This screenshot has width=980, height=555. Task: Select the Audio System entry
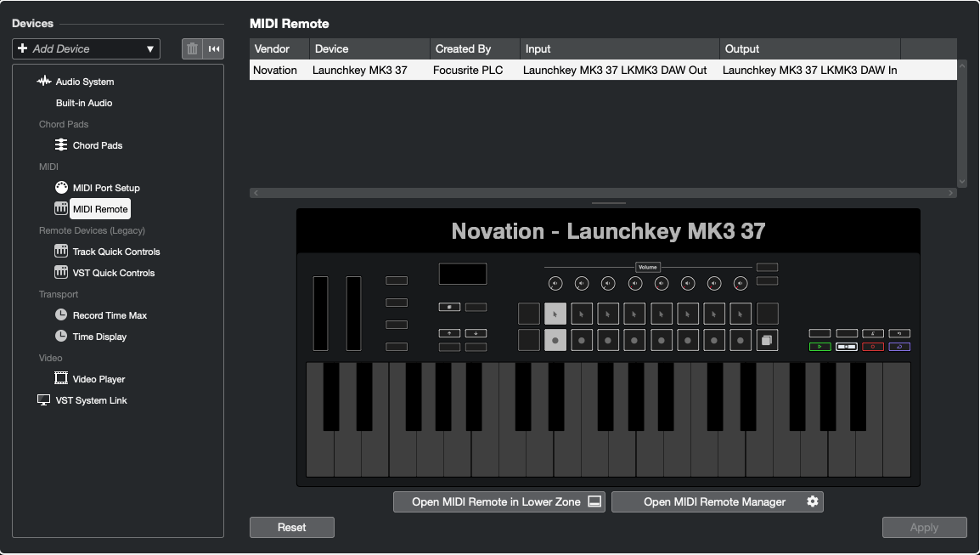tap(84, 82)
